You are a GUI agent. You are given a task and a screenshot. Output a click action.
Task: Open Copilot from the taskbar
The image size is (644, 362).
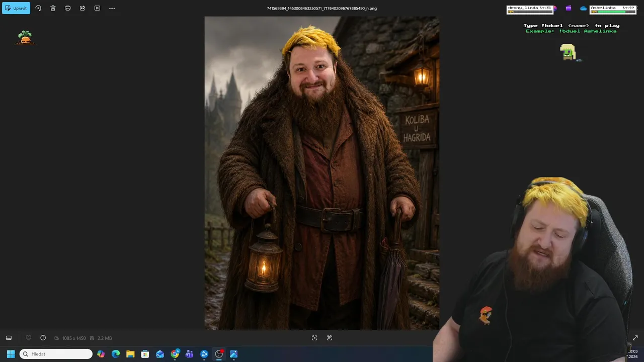coord(101,354)
